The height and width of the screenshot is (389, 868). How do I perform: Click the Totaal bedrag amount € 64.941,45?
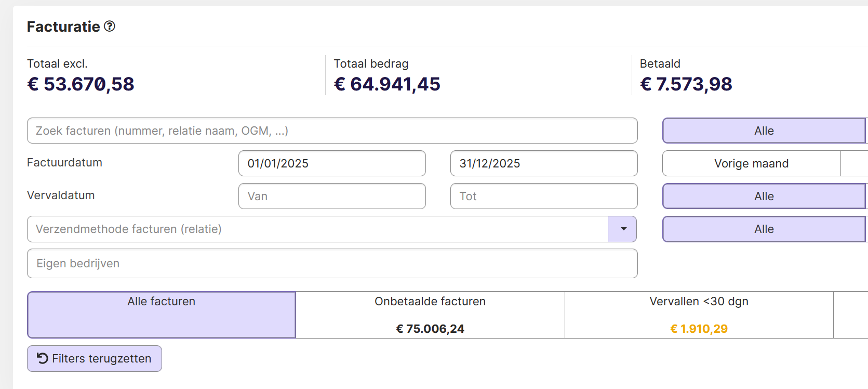click(387, 84)
